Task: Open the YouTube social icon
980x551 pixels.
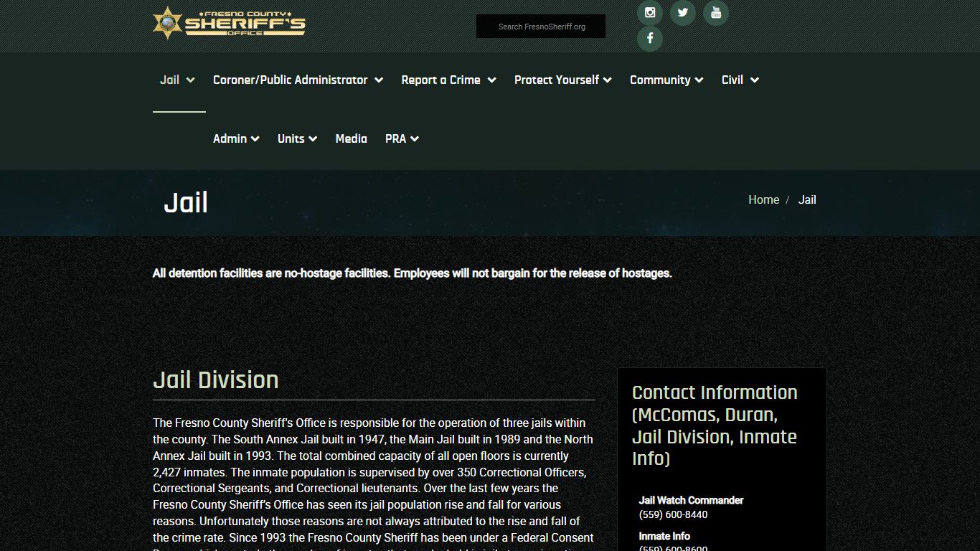Action: (x=715, y=13)
